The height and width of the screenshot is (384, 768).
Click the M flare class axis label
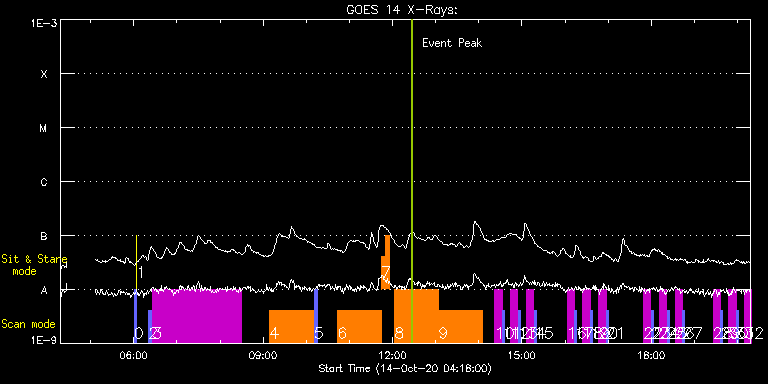[x=44, y=128]
